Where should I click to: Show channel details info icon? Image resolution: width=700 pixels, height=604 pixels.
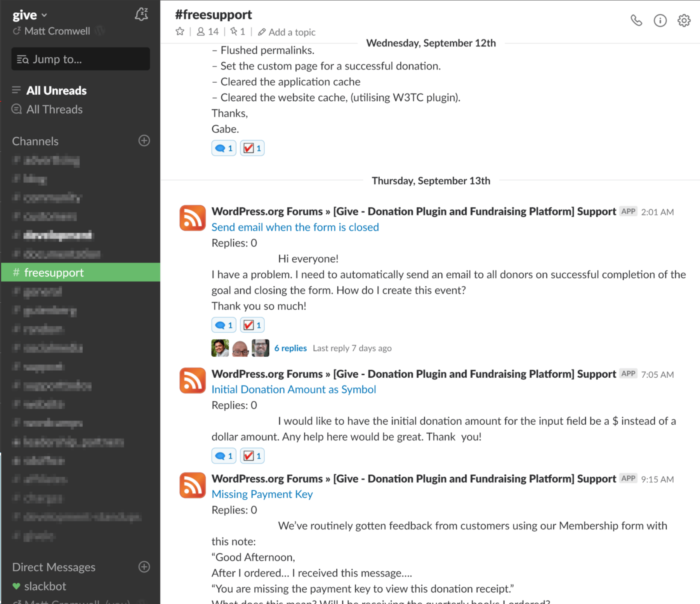[x=660, y=20]
